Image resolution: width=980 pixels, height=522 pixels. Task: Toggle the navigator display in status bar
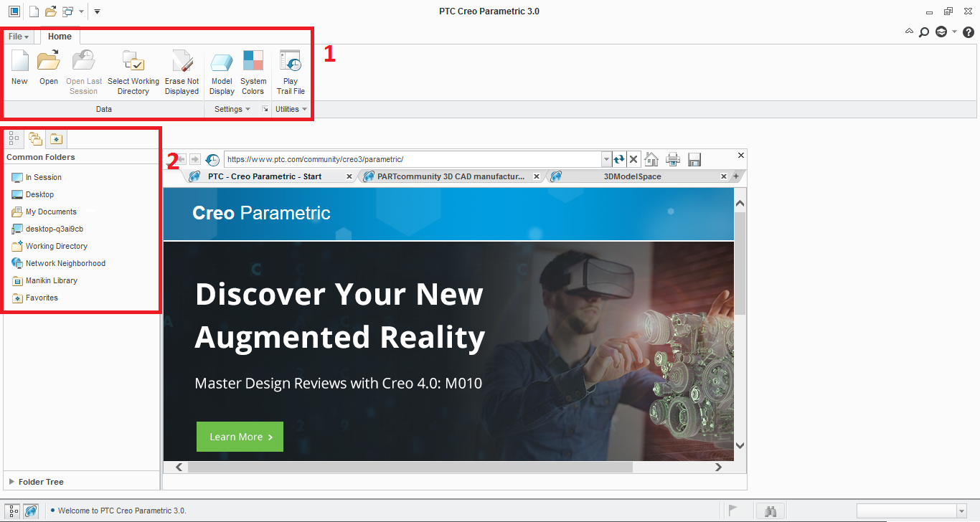click(14, 511)
